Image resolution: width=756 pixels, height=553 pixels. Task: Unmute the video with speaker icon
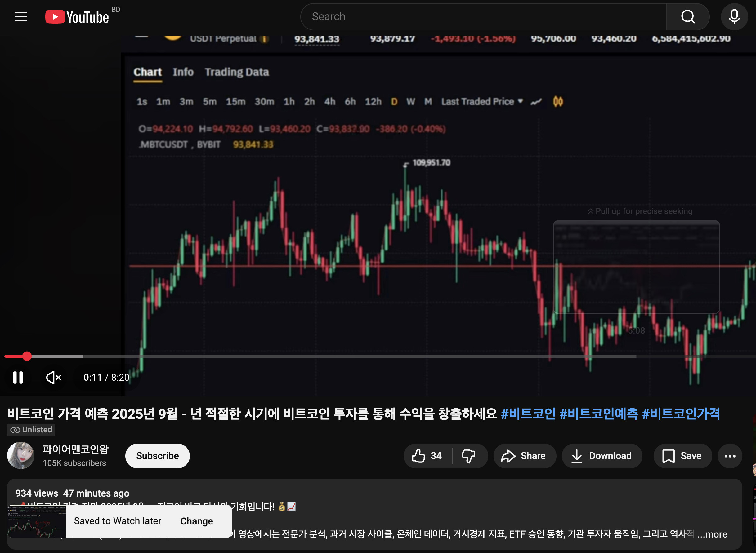54,378
